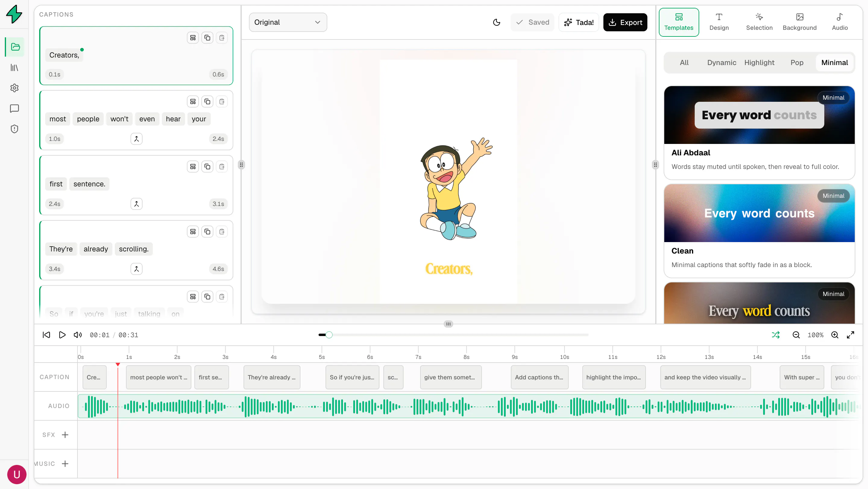Toggle dark mode moon icon
868x489 pixels.
pos(496,22)
